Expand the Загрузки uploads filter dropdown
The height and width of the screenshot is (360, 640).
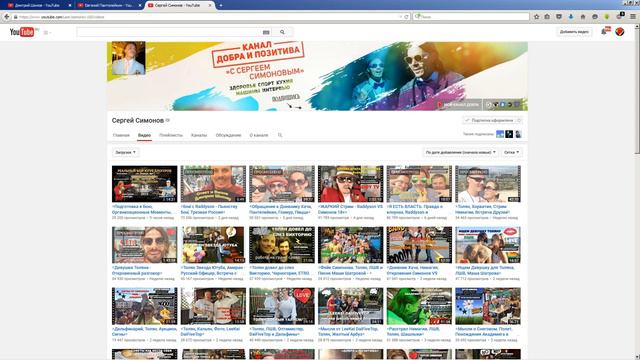(x=125, y=152)
